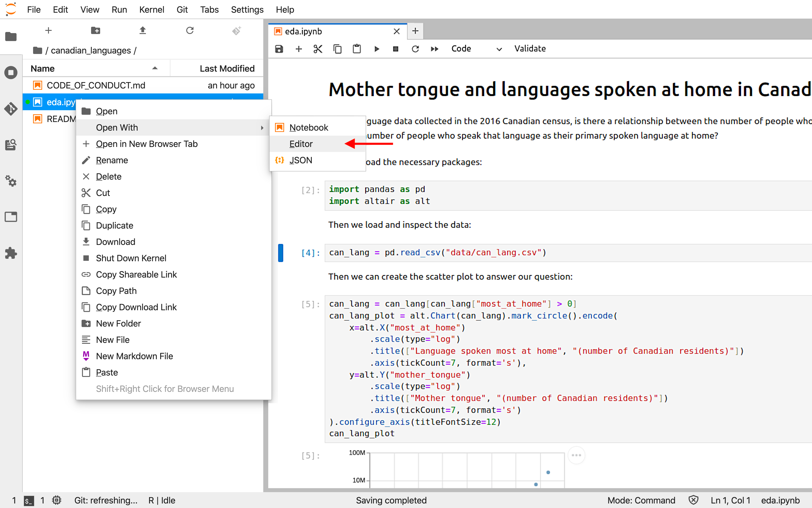The height and width of the screenshot is (508, 812).
Task: Open a new launcher tab with plus
Action: [x=415, y=31]
